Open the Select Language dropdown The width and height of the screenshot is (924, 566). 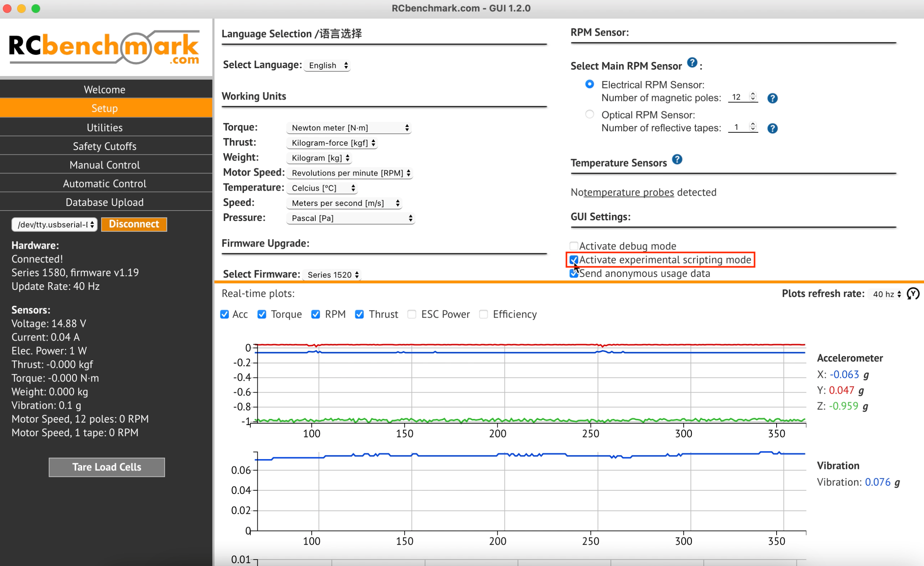326,65
